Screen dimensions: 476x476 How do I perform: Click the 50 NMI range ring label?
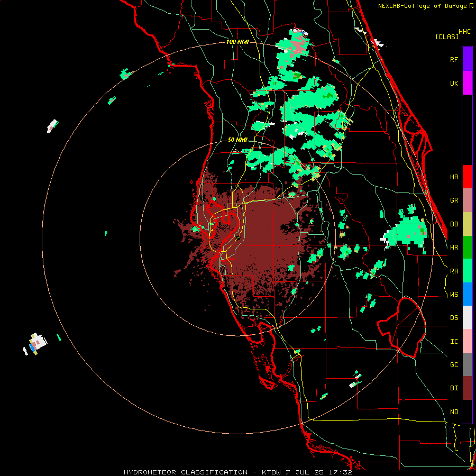tap(237, 140)
